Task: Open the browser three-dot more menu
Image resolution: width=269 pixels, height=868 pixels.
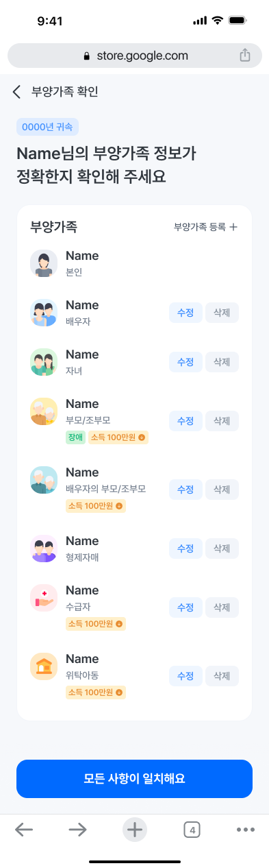Action: point(246,830)
